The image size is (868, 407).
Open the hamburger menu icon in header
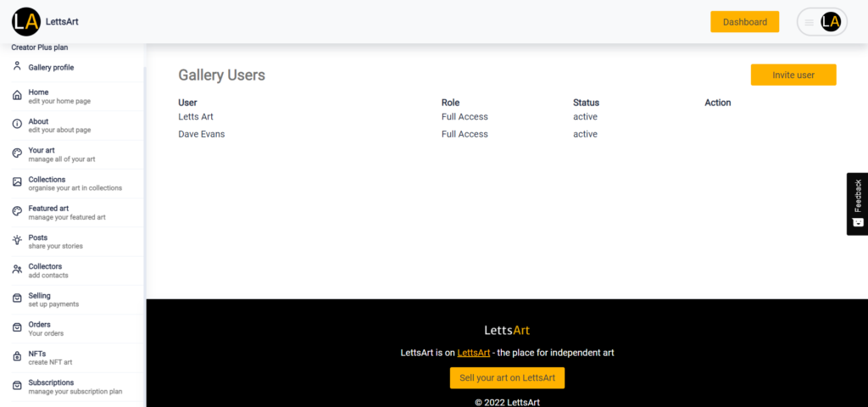[x=809, y=22]
